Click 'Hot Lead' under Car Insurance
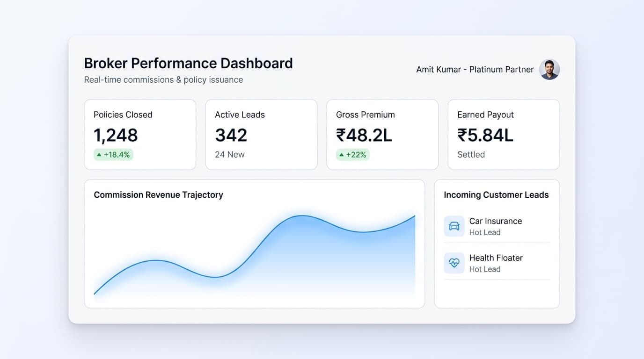The width and height of the screenshot is (644, 359). click(x=485, y=232)
